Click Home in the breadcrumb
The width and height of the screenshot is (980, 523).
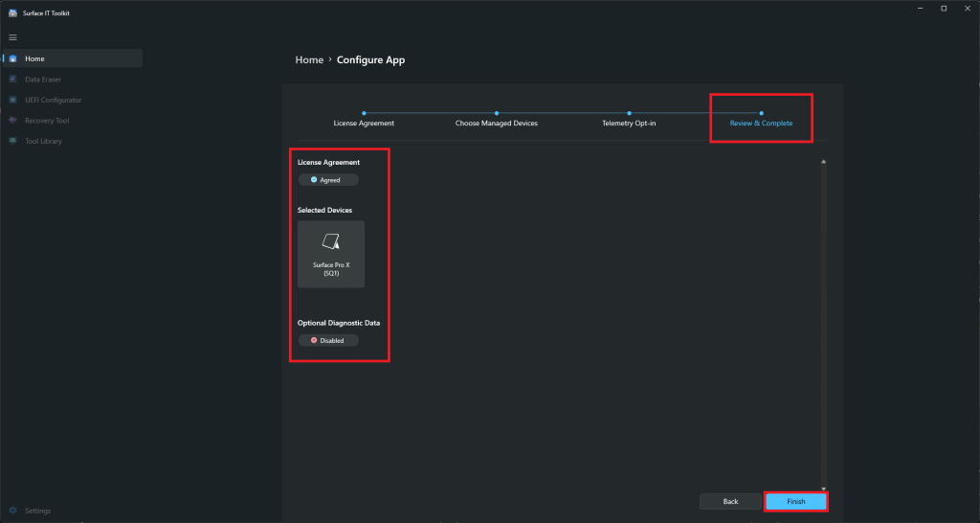coord(309,59)
